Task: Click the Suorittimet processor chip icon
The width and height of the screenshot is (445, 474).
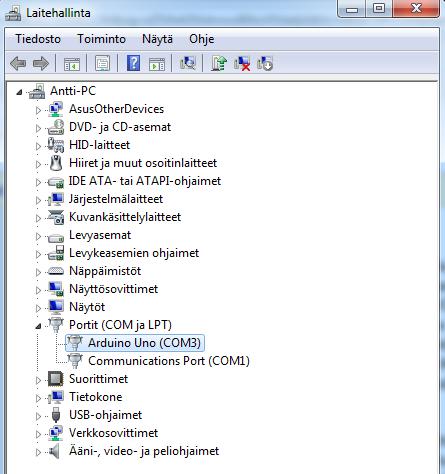Action: tap(56, 379)
